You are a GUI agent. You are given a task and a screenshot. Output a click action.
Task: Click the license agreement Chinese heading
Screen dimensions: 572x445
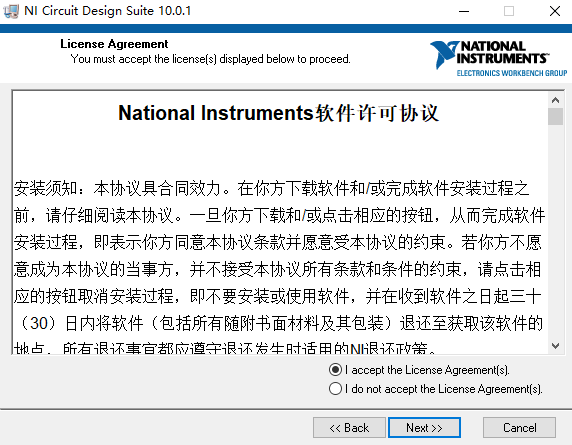tap(278, 113)
